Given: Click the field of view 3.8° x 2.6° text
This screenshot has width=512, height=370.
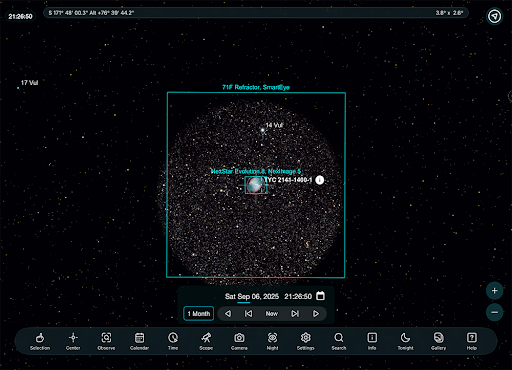Looking at the screenshot, I should pos(449,13).
